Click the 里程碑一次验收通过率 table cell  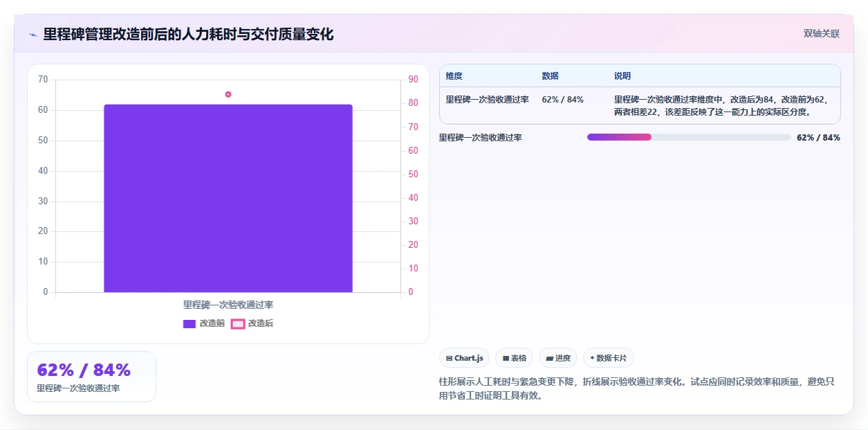pos(488,100)
